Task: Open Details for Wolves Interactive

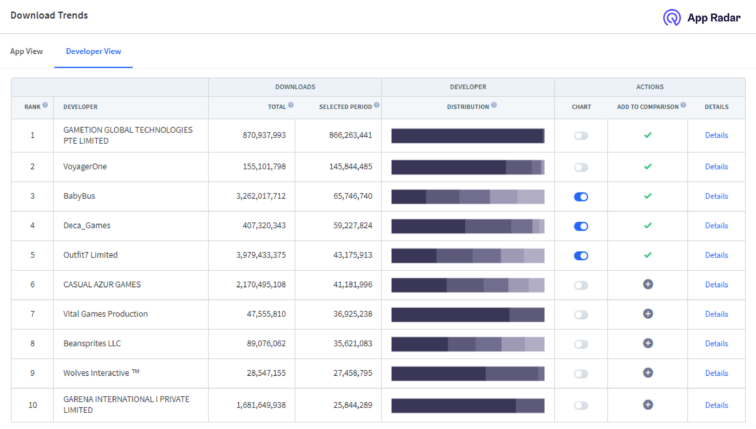Action: (x=716, y=373)
